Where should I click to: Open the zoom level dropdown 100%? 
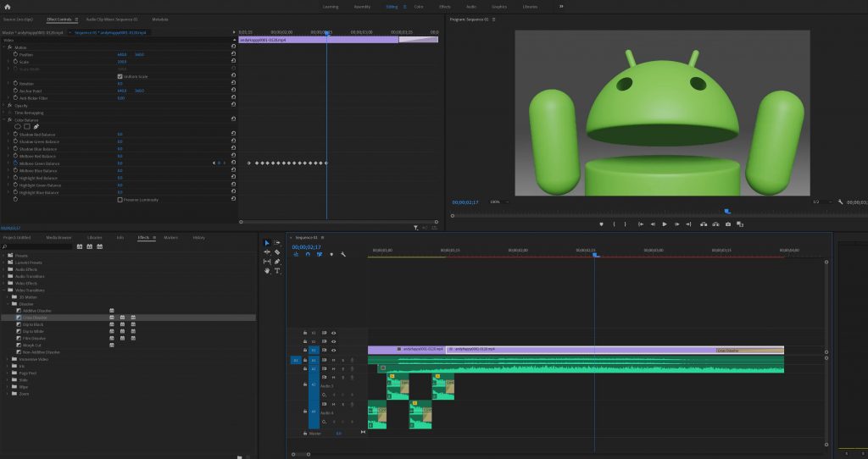point(498,202)
